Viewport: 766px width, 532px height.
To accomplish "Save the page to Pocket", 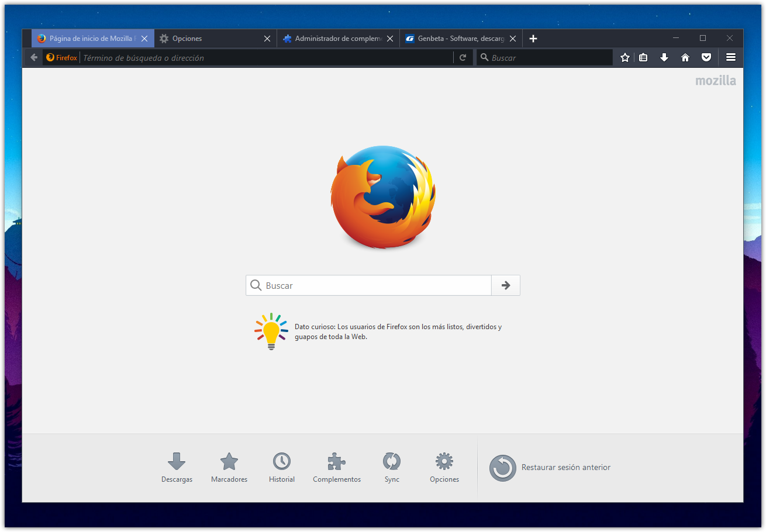I will (706, 57).
